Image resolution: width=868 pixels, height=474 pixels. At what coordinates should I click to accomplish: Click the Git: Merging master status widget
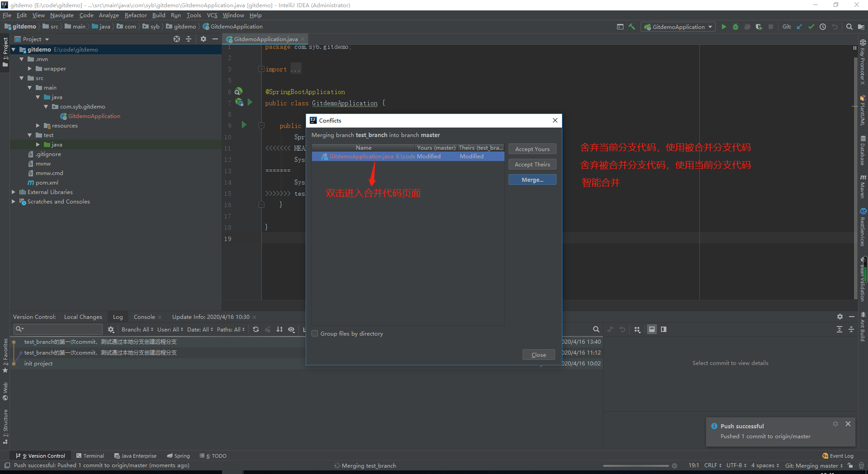[x=814, y=465]
